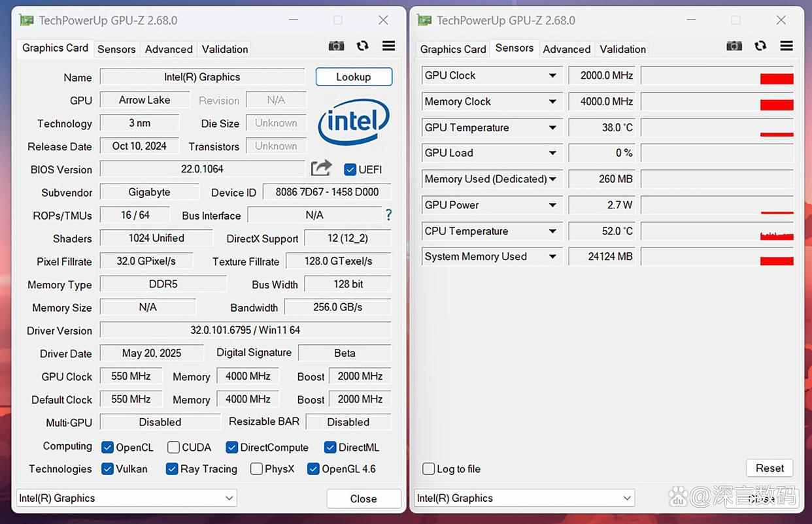Expand the GPU Clock sensor dropdown
The width and height of the screenshot is (812, 524).
552,76
